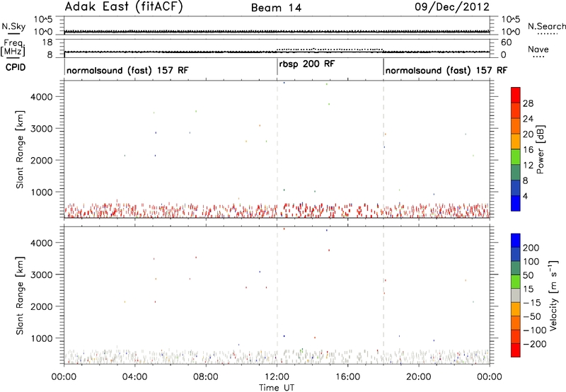
Task: Click the '60' Nave axis tick
Action: point(506,42)
